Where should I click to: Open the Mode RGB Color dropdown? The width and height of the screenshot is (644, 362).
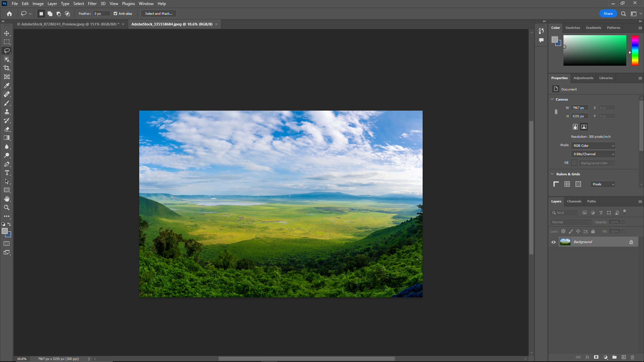(x=593, y=146)
